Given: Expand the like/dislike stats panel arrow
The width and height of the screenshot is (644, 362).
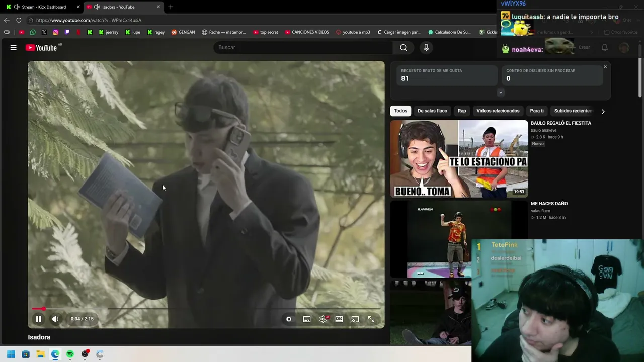Looking at the screenshot, I should click(501, 93).
